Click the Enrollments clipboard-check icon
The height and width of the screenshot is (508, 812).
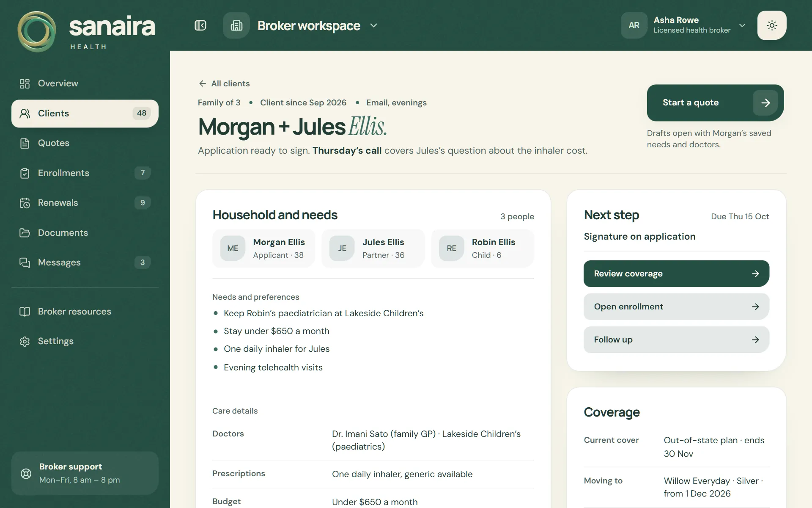click(25, 173)
